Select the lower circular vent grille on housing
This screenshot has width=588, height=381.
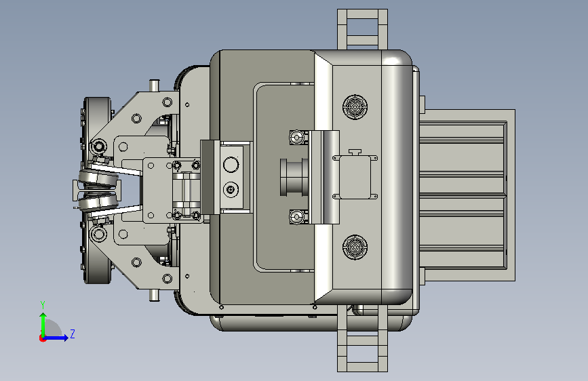(355, 247)
